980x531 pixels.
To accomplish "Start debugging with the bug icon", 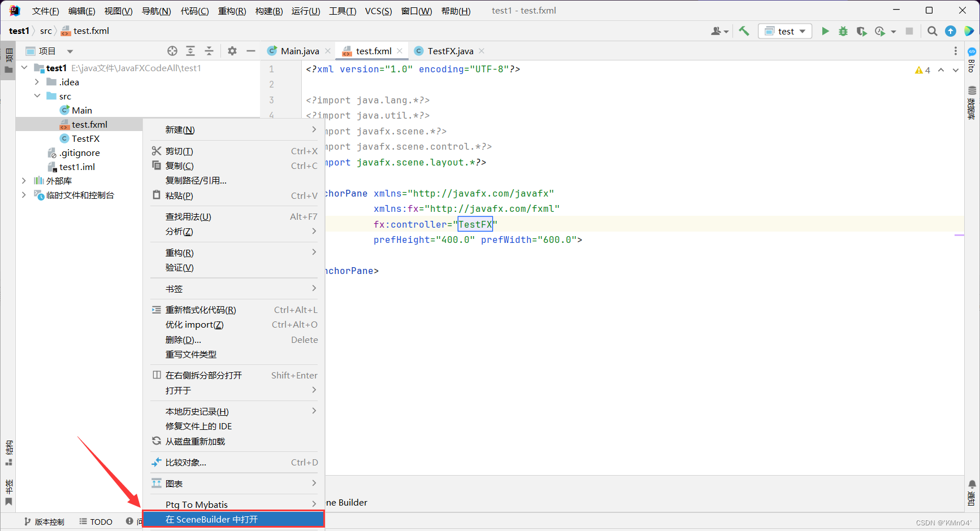I will [843, 31].
